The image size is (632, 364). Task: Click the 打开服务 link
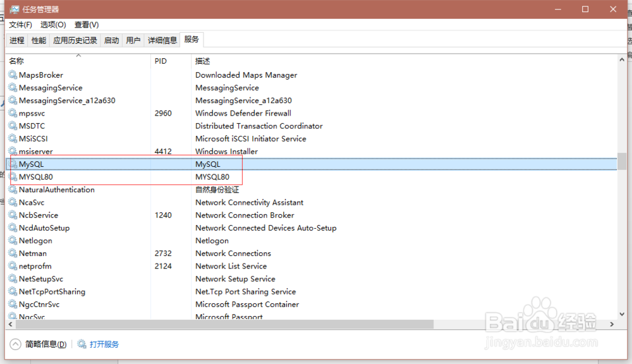coord(106,344)
